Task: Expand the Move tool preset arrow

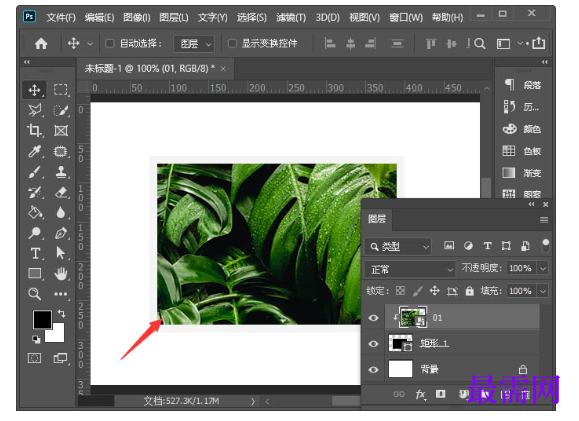Action: click(x=90, y=44)
